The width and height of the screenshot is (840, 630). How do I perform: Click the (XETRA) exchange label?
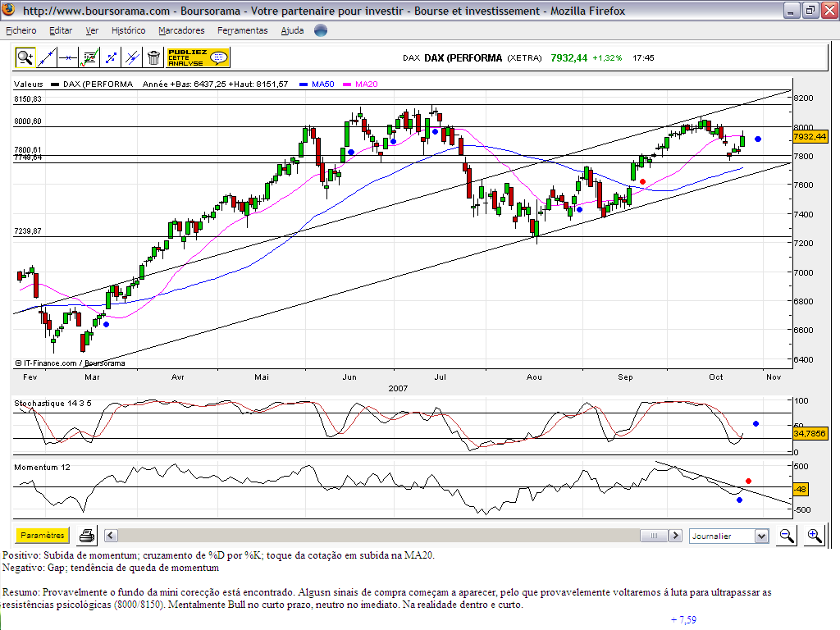coord(524,58)
